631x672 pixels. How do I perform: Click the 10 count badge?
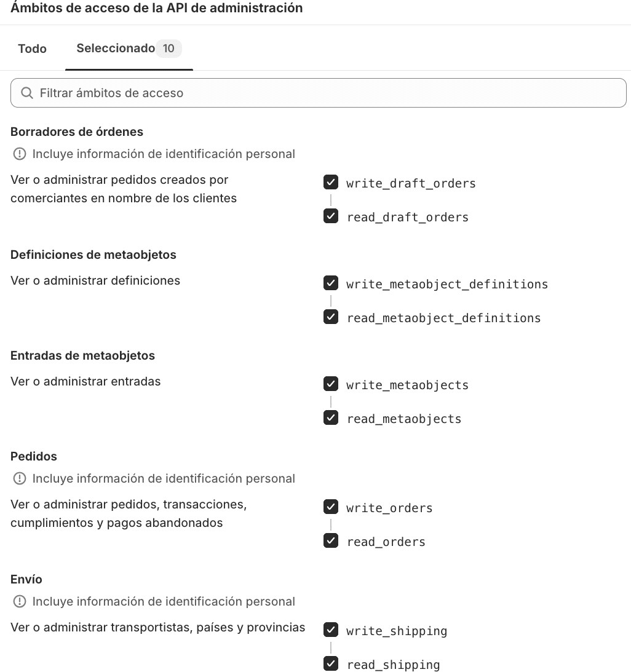tap(169, 49)
